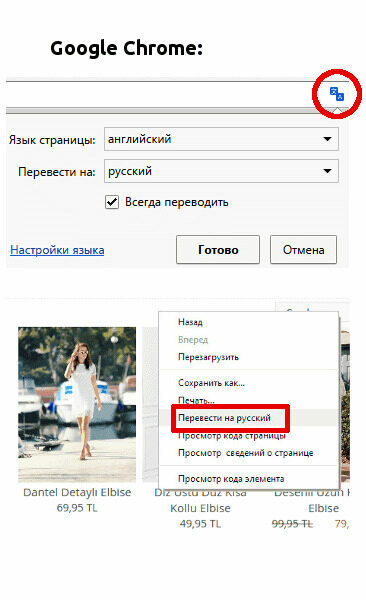The width and height of the screenshot is (366, 600).
Task: Click the 49,95 TL price text
Action: coord(200,523)
